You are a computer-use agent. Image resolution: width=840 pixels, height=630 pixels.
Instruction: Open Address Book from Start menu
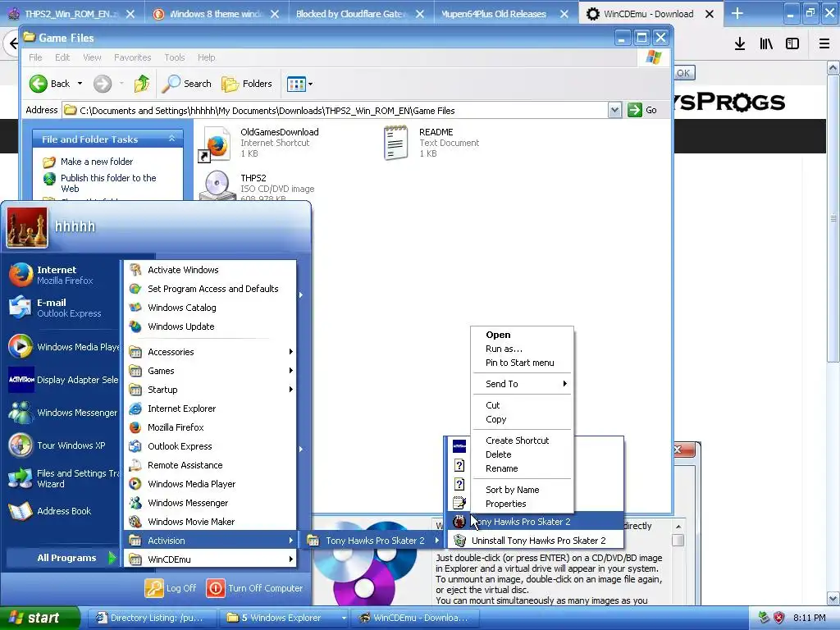click(x=62, y=511)
